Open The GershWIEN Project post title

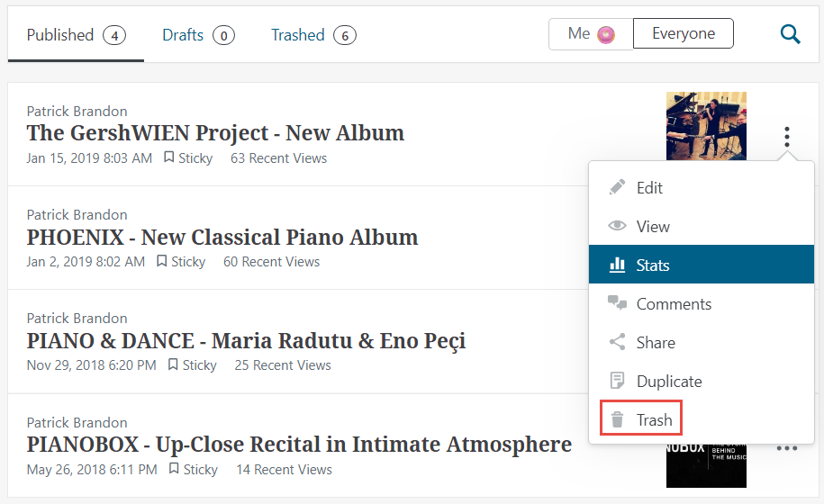(215, 133)
